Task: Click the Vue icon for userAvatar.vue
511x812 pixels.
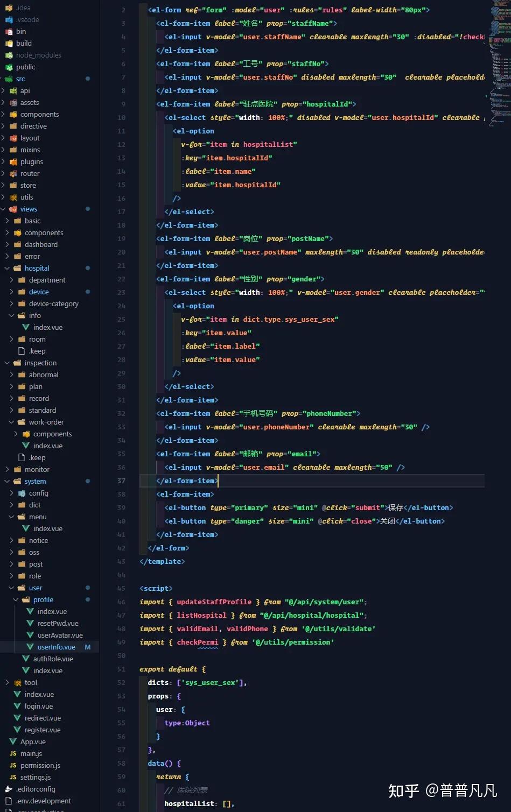Action: pyautogui.click(x=30, y=635)
